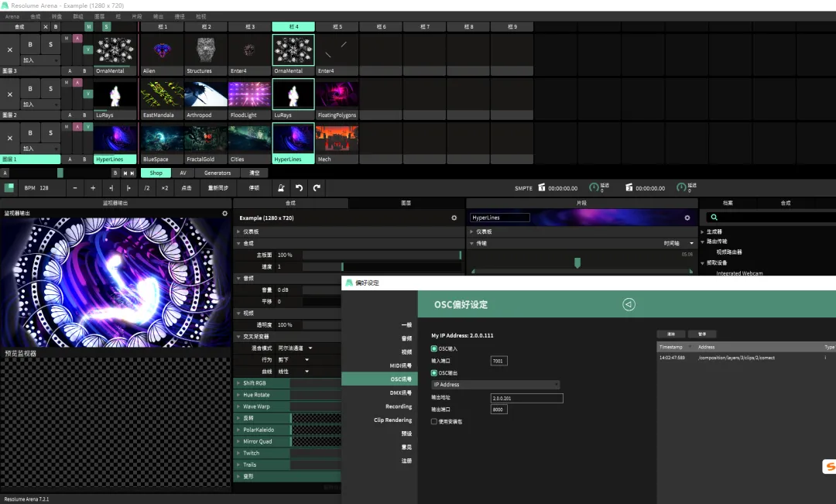Toggle Bypass B on layer 1

coord(30,133)
